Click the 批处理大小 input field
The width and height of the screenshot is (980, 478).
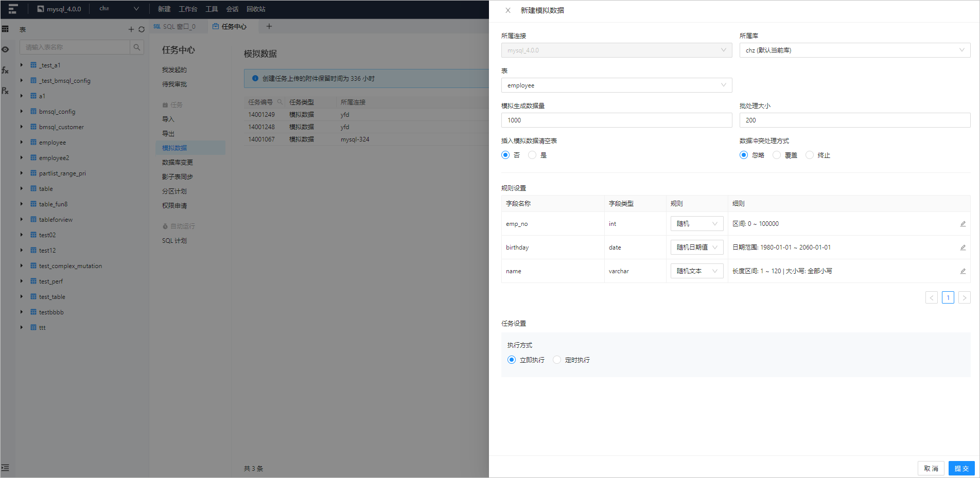click(x=855, y=120)
